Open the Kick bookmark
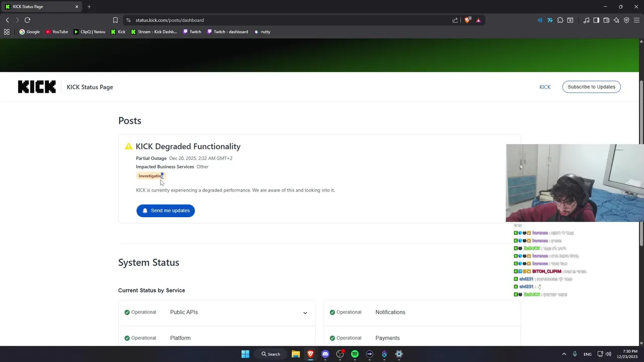This screenshot has width=644, height=362. pyautogui.click(x=118, y=32)
